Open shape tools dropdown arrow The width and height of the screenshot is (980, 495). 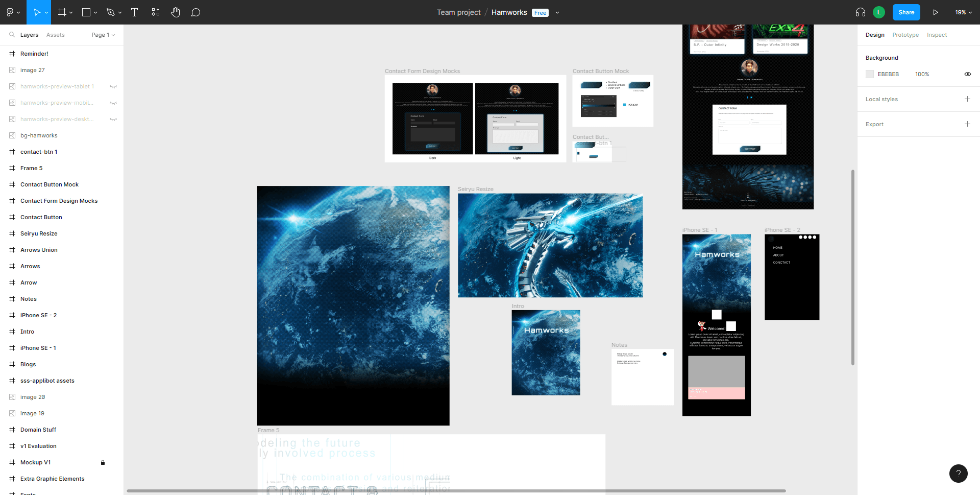(x=95, y=12)
